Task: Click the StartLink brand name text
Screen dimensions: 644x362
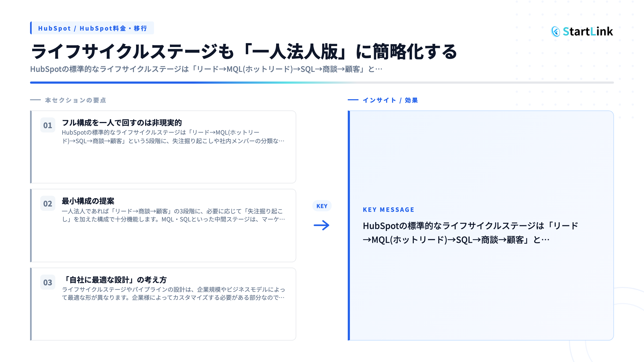Action: point(588,32)
